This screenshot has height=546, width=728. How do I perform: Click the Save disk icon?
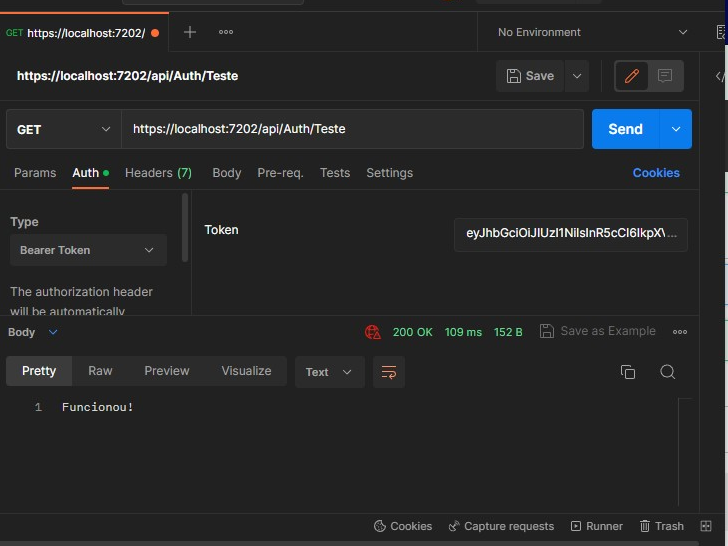click(x=514, y=76)
